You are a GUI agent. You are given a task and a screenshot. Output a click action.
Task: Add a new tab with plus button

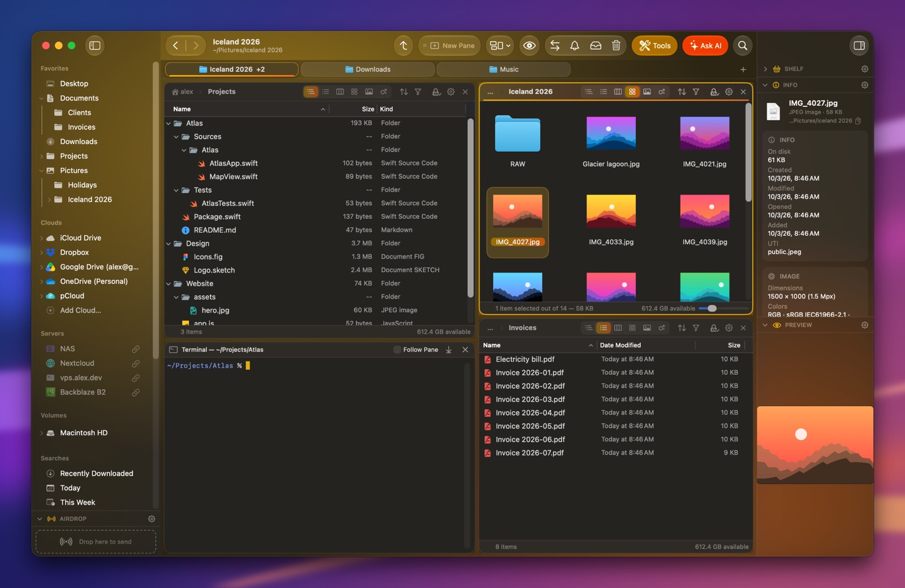[x=743, y=70]
